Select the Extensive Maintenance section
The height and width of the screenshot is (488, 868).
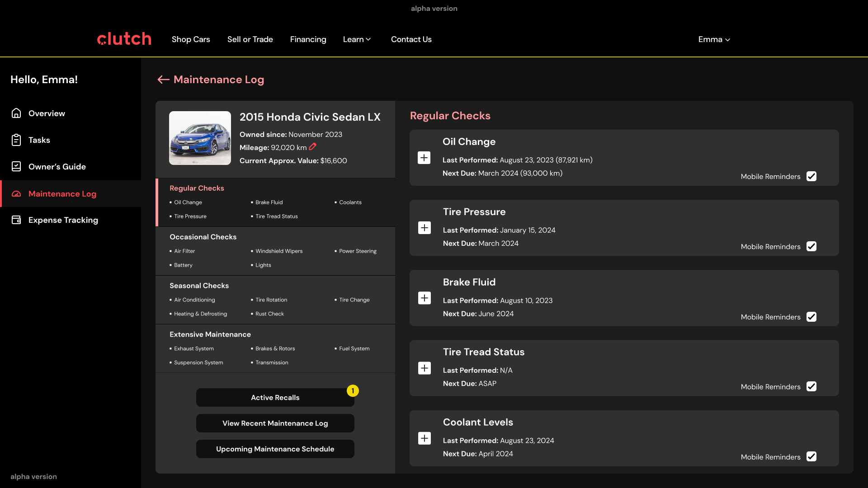[210, 334]
